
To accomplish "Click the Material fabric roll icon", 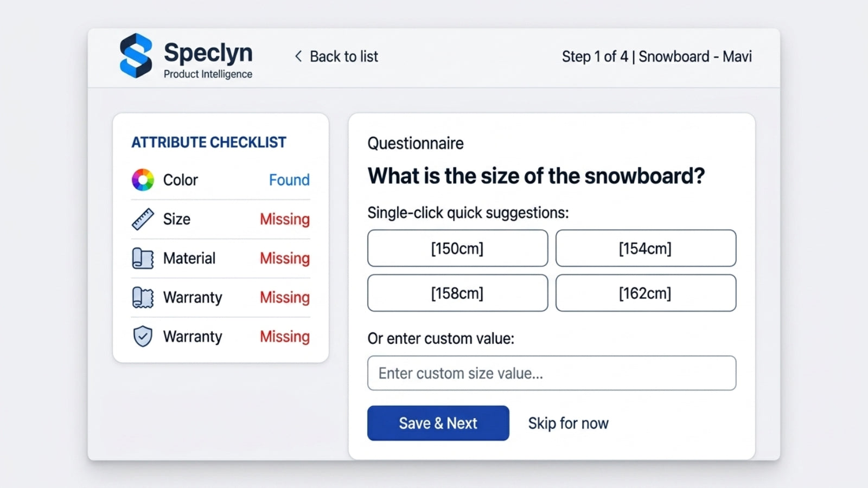I will [143, 258].
